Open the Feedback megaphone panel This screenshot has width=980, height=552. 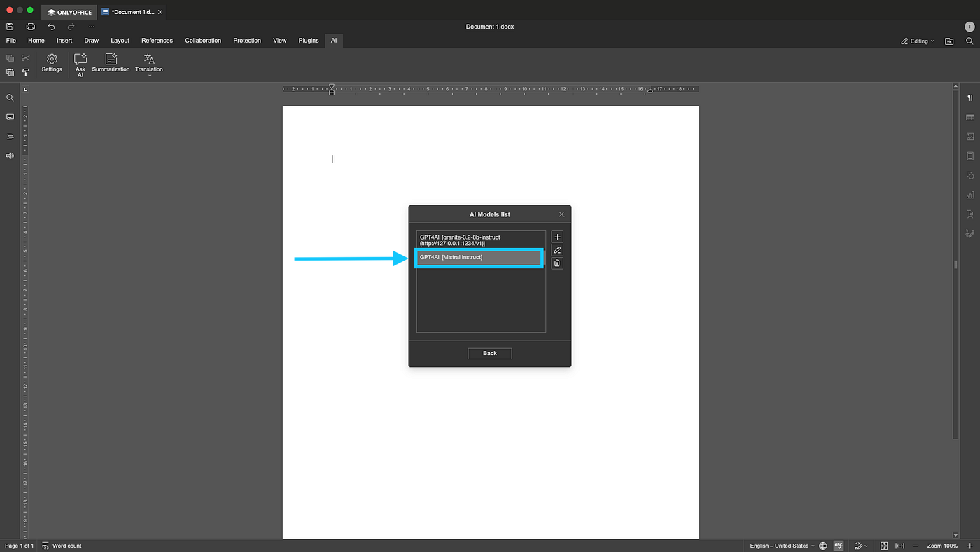pos(10,156)
